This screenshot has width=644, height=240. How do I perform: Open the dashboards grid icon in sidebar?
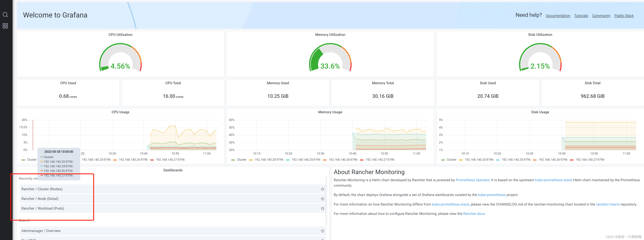(x=5, y=26)
